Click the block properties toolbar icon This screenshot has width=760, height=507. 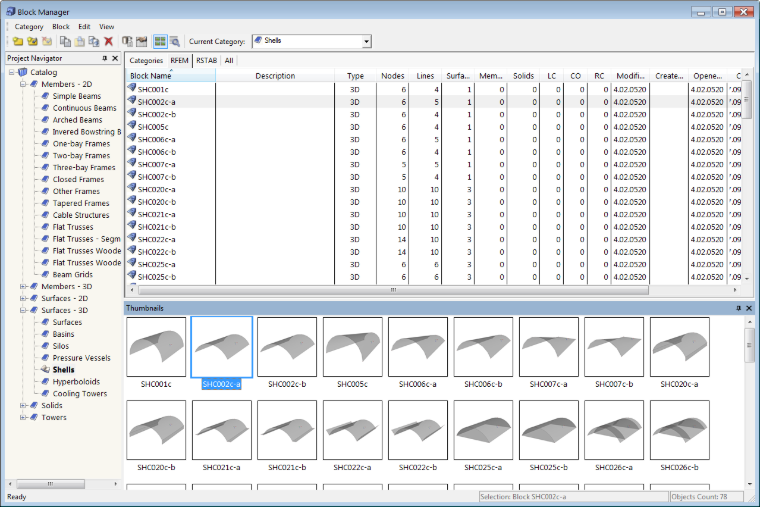click(127, 42)
